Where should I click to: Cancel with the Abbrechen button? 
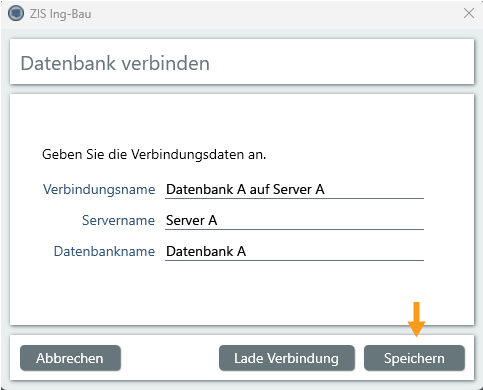pos(70,358)
